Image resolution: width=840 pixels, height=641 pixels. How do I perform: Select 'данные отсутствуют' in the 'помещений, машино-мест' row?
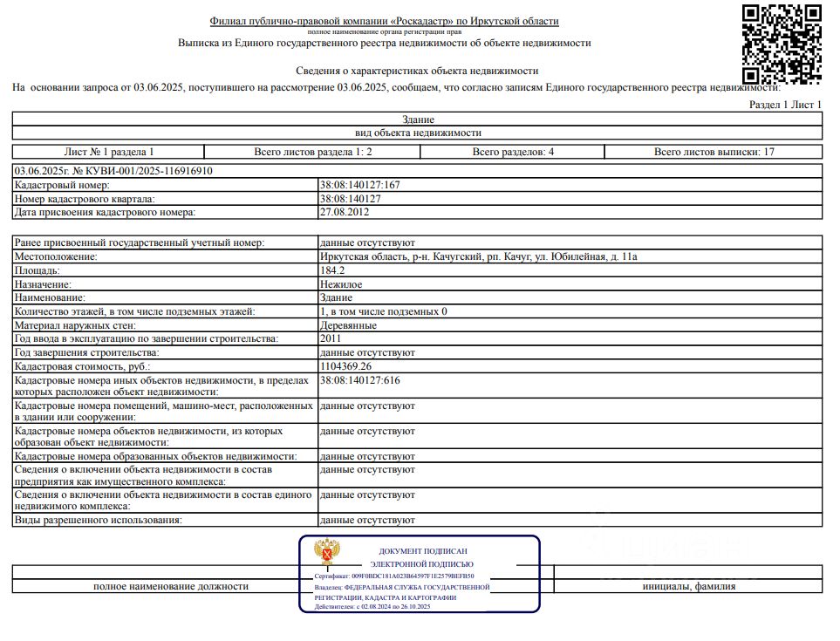coord(367,406)
